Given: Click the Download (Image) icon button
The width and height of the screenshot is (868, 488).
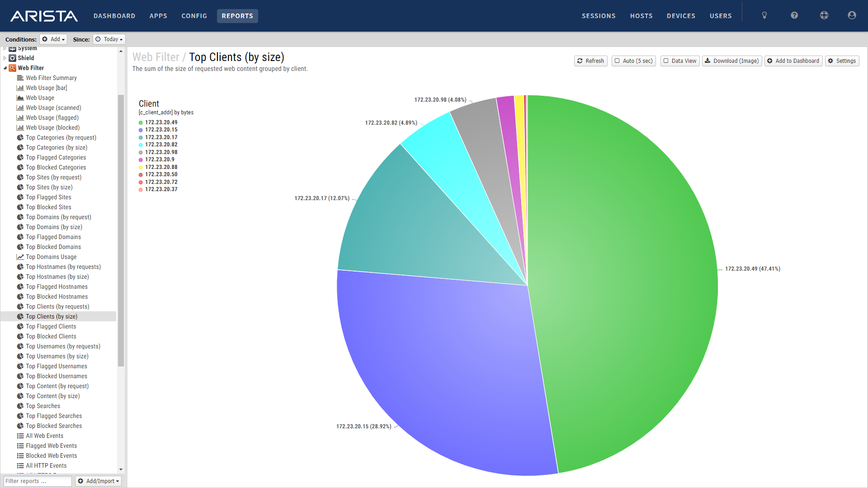Looking at the screenshot, I should pos(732,61).
